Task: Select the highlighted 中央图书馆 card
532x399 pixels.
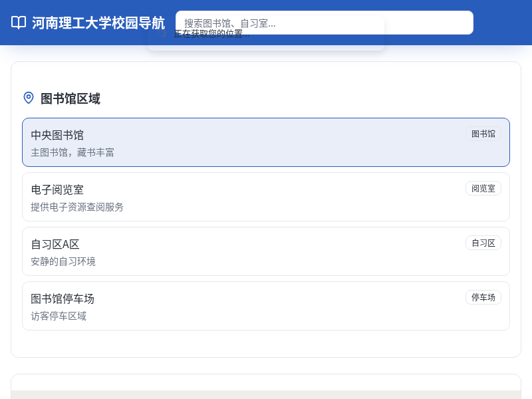Action: [x=266, y=142]
